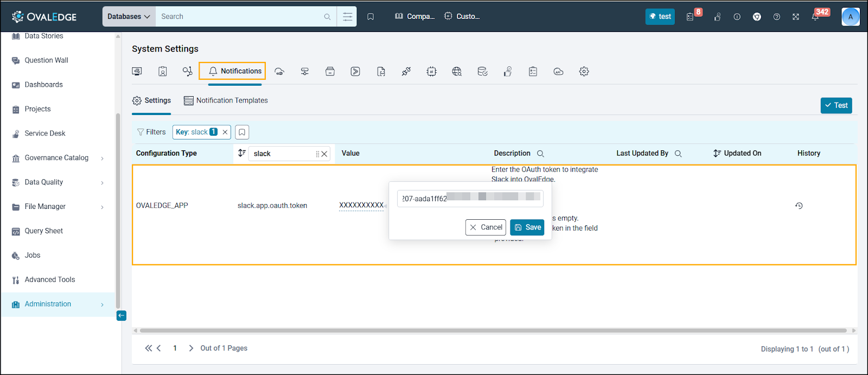
Task: Open the chip processor settings tab icon
Action: 431,72
